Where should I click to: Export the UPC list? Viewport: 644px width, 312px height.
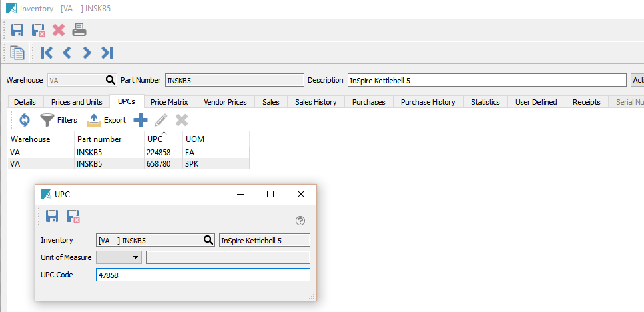107,120
